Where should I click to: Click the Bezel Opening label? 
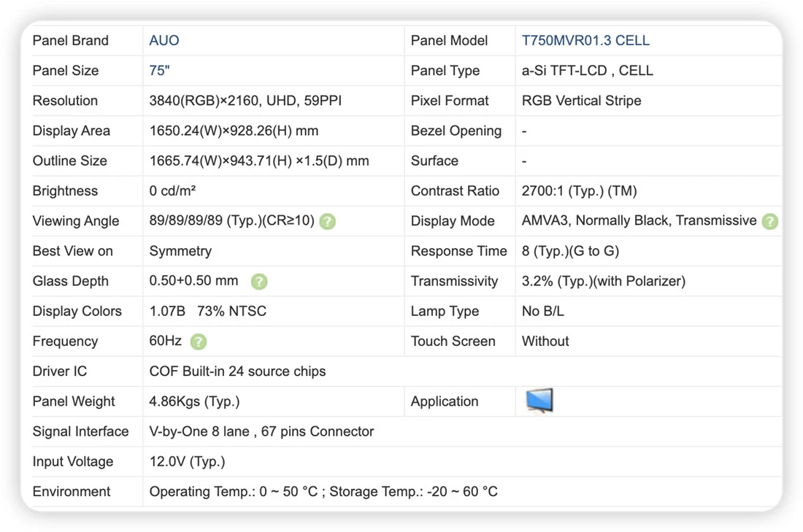tap(456, 131)
